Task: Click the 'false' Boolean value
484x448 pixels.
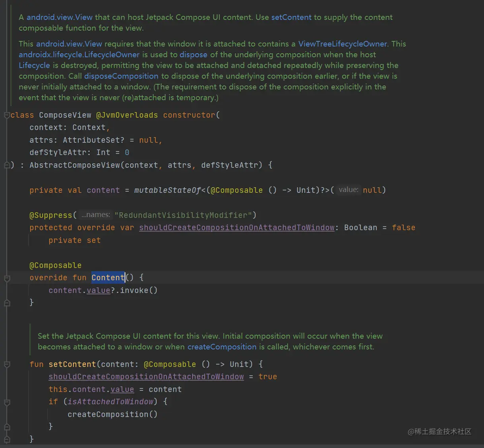Action: tap(404, 228)
